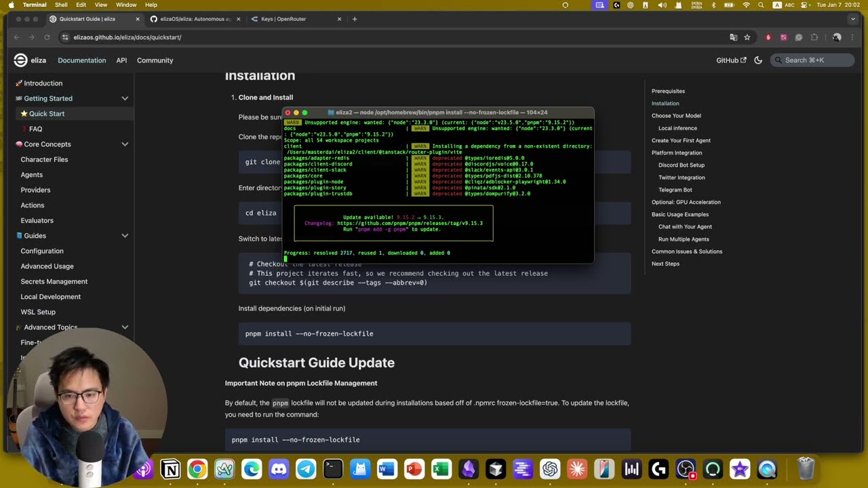Switch to the elizaOS/eliza GitHub tab
Screen dimensions: 868x488
(x=195, y=19)
